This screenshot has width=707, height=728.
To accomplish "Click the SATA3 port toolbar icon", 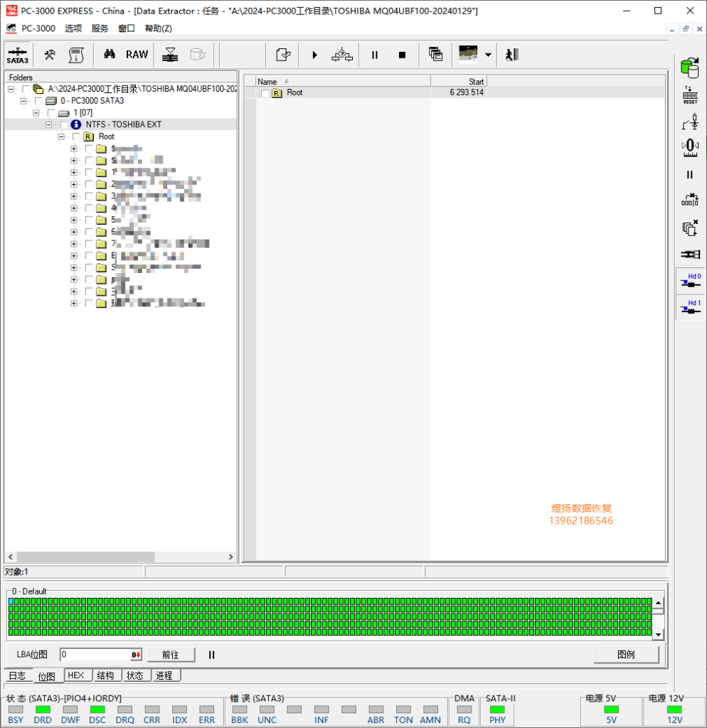I will point(18,55).
